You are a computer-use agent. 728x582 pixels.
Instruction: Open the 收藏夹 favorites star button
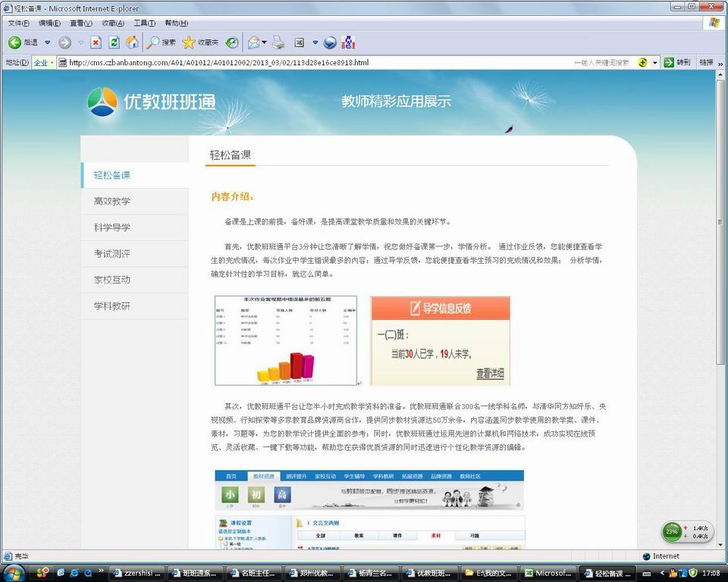(200, 42)
